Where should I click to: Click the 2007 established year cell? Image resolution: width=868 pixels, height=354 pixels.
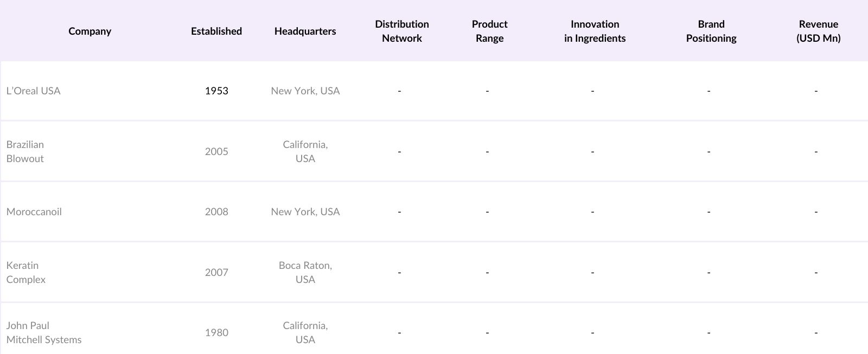pyautogui.click(x=216, y=273)
